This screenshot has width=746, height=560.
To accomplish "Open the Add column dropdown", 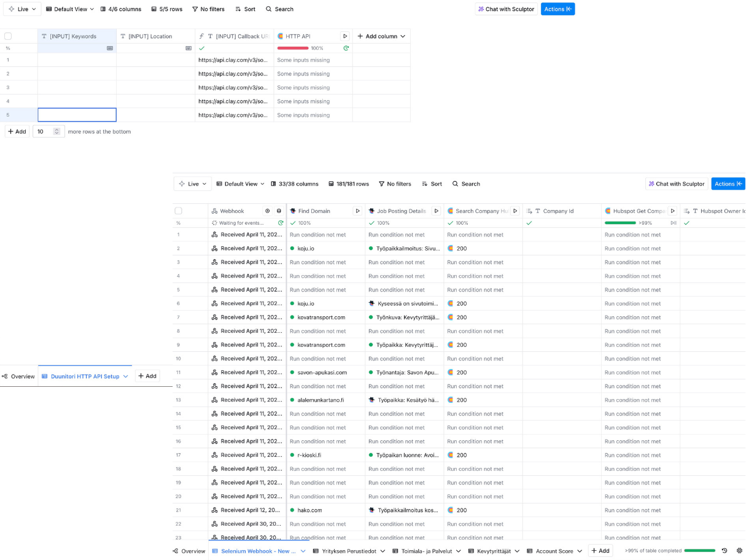I will 381,36.
